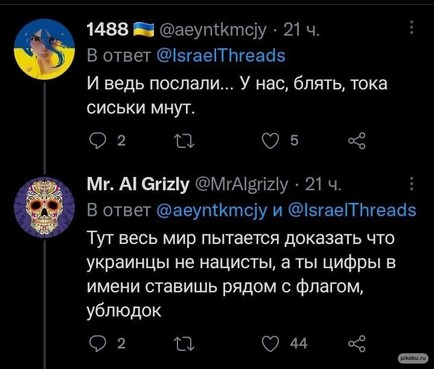Open @IsraelThreads link in the first tweet
This screenshot has height=369, width=434.
[221, 55]
